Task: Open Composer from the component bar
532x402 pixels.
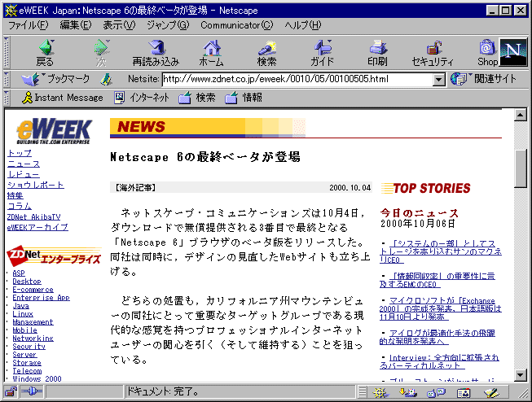Action: pos(491,392)
